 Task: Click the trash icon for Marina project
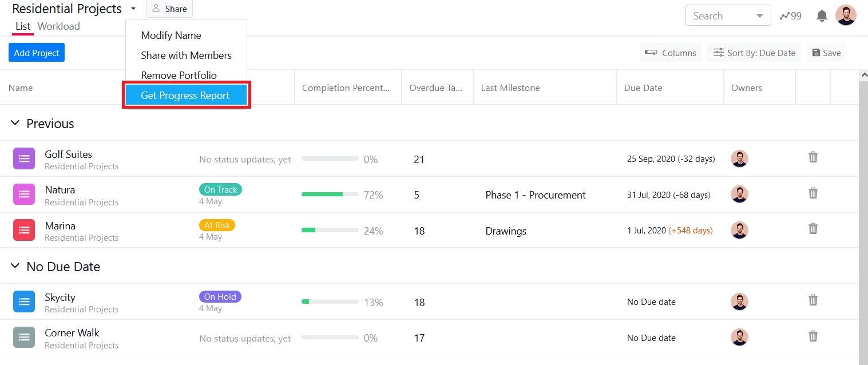coord(812,228)
